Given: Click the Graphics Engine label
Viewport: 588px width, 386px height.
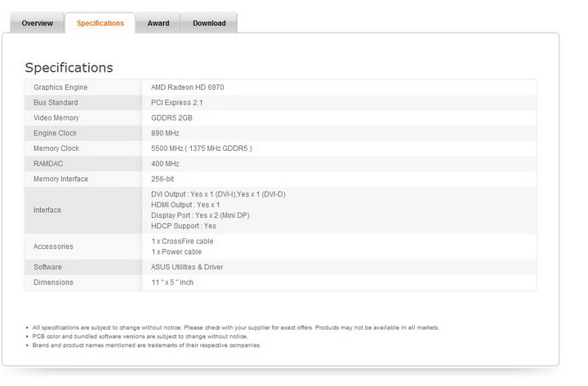Looking at the screenshot, I should tap(60, 87).
